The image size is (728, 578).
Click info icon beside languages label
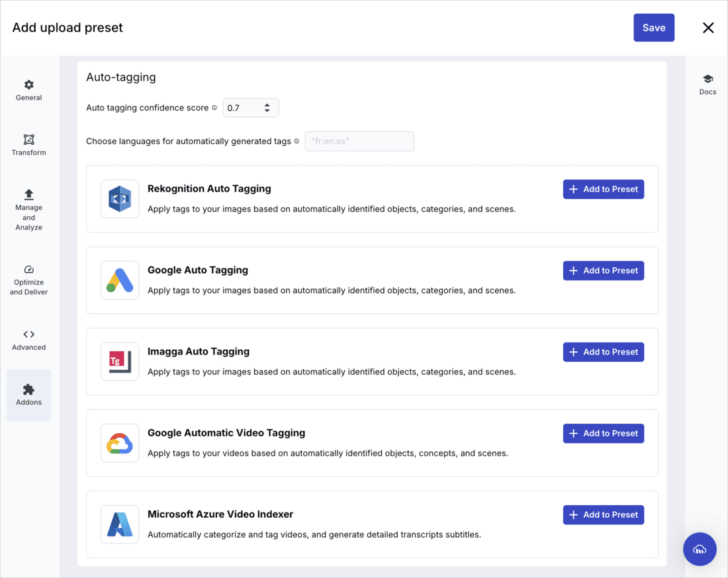[x=296, y=141]
